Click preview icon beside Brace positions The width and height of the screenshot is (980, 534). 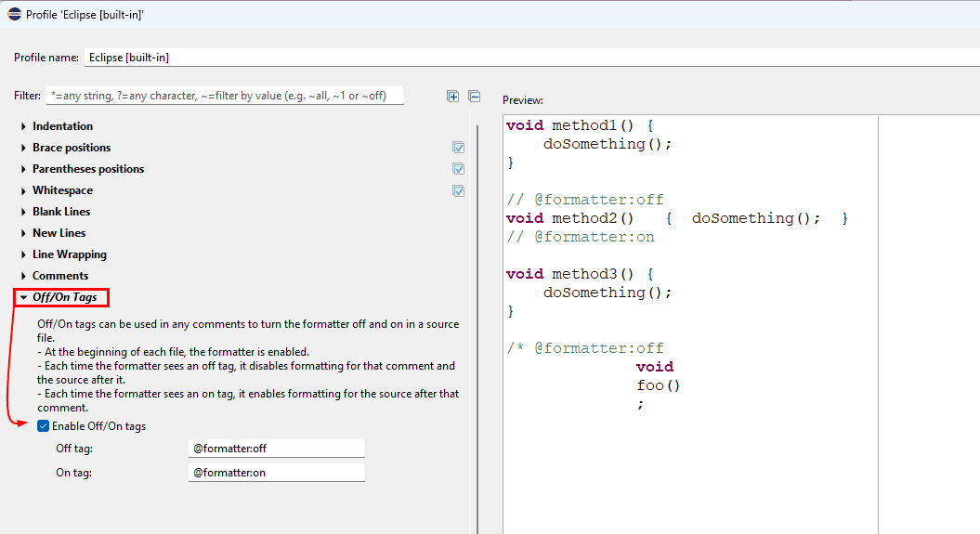tap(458, 148)
